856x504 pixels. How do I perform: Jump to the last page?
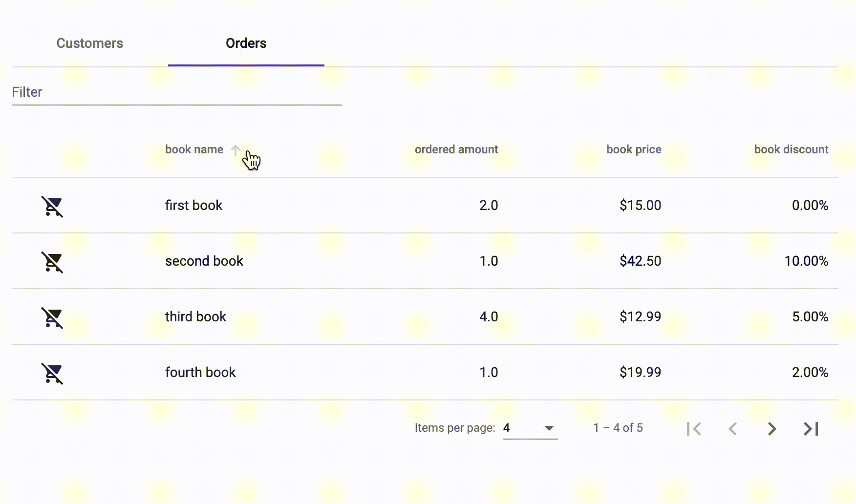pos(811,429)
